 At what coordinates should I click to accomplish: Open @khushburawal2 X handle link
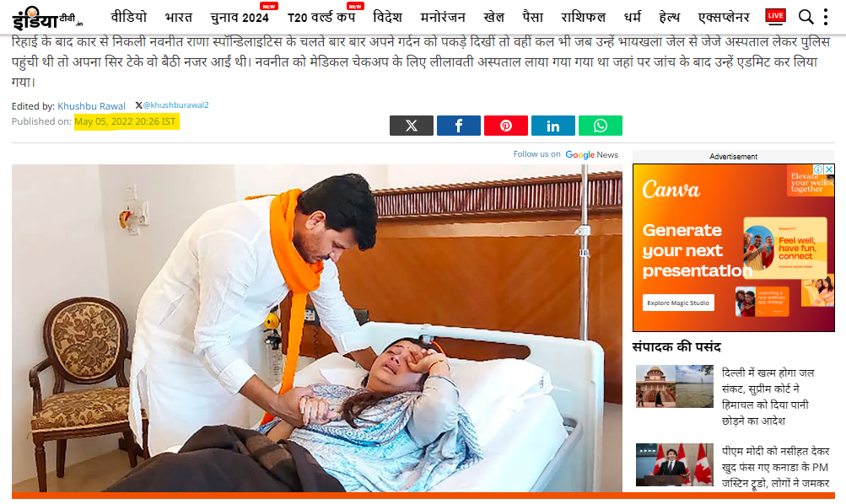point(171,105)
